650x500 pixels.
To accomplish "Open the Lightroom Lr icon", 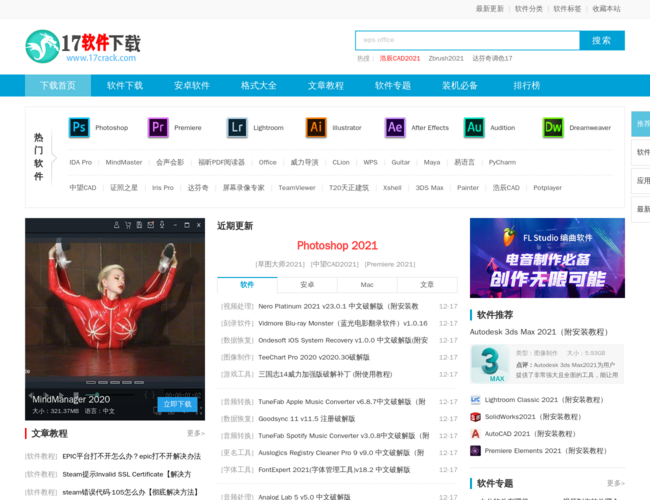I will [x=237, y=127].
